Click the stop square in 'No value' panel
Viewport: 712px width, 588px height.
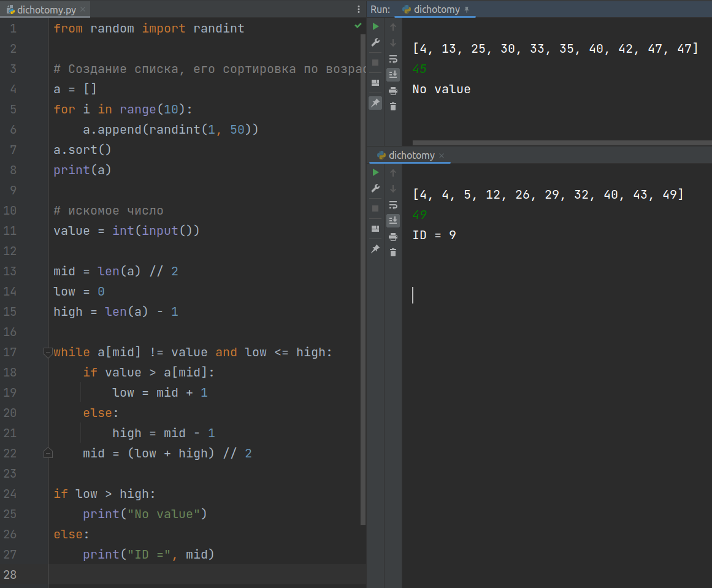pos(375,63)
